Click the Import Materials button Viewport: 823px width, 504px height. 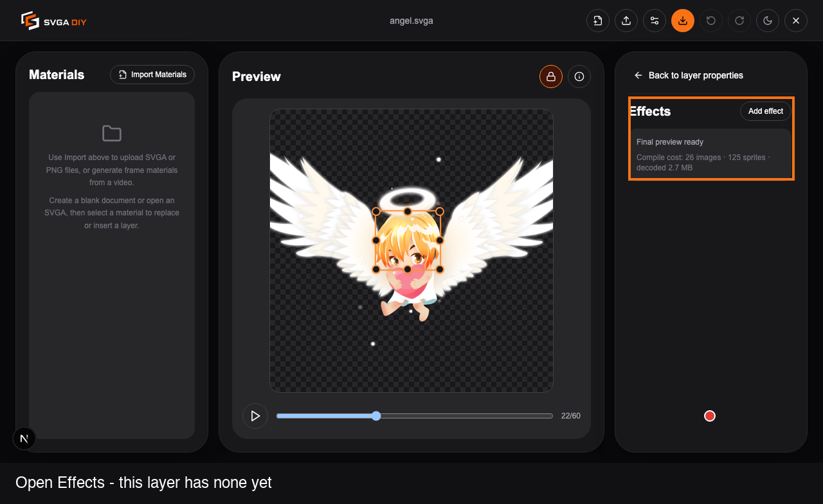(152, 75)
